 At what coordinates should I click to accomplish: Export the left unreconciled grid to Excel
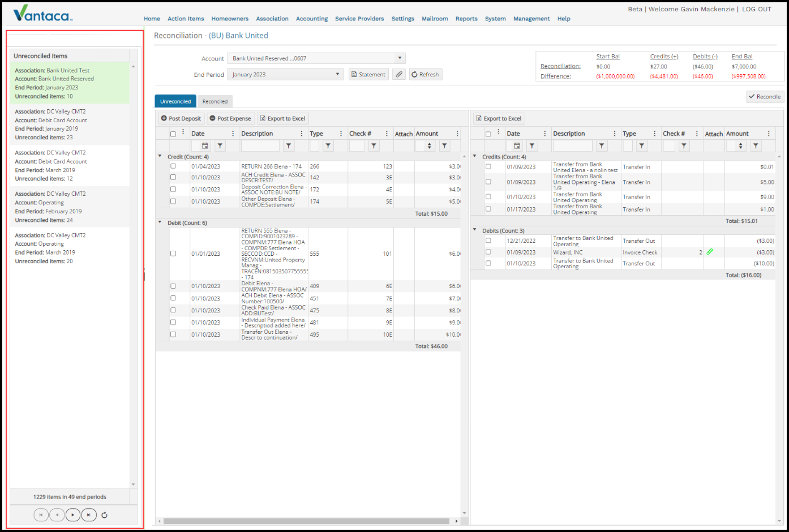[282, 118]
